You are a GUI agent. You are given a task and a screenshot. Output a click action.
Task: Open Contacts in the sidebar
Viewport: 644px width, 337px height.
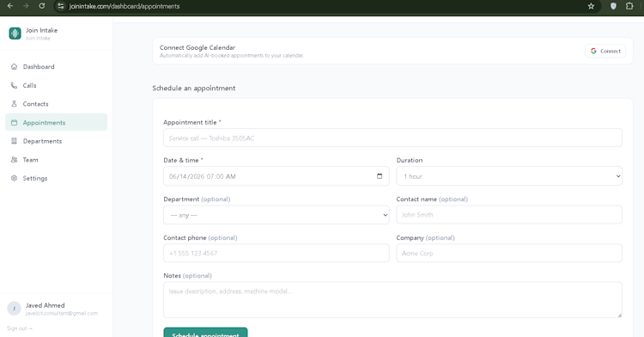[x=57, y=103]
